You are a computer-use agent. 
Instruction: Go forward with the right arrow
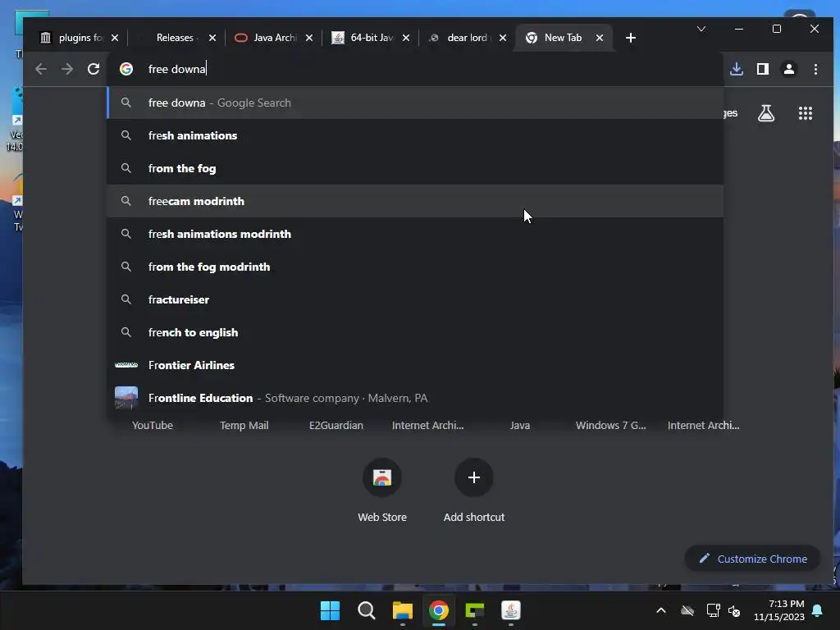(x=67, y=69)
